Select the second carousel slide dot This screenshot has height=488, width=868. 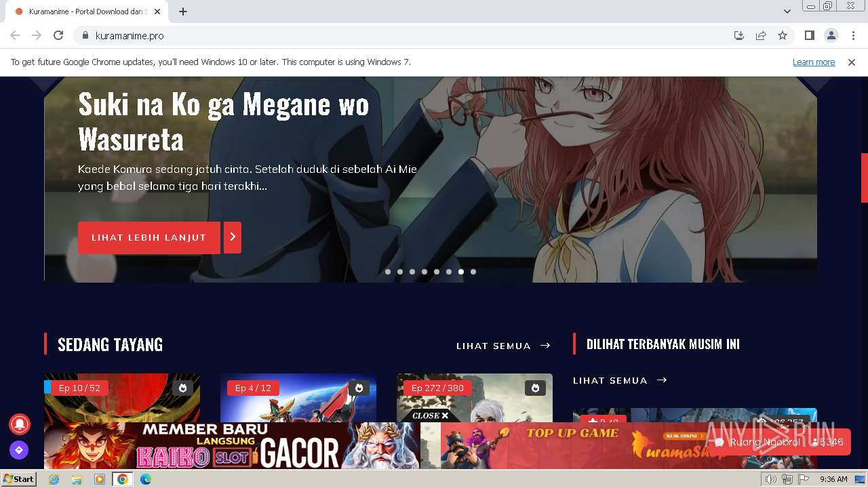[x=400, y=272]
